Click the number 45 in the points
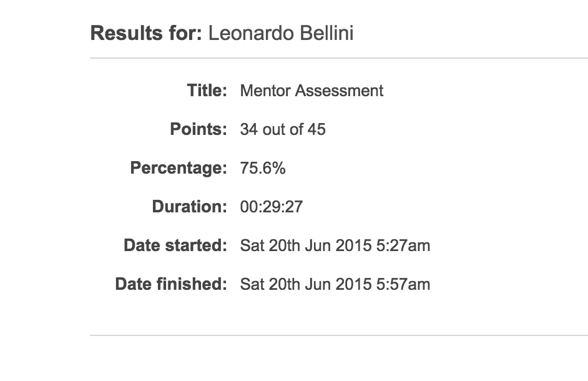This screenshot has height=381, width=588. pyautogui.click(x=316, y=129)
